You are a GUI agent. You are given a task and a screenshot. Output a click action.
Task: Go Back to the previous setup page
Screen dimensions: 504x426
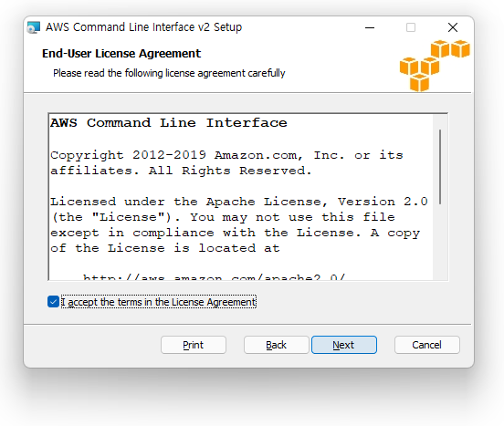click(276, 345)
